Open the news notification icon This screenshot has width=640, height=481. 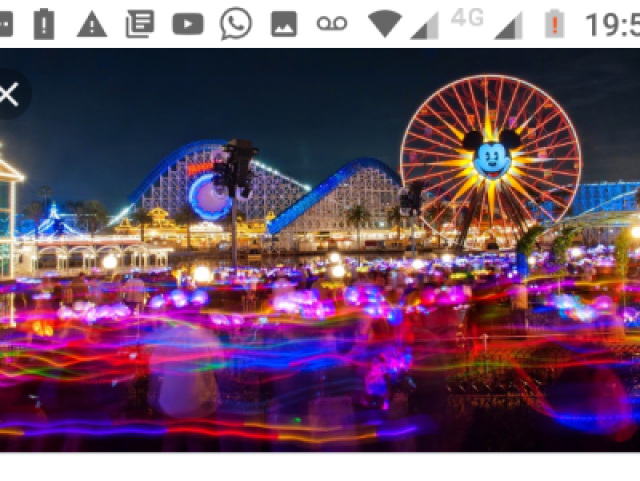140,24
